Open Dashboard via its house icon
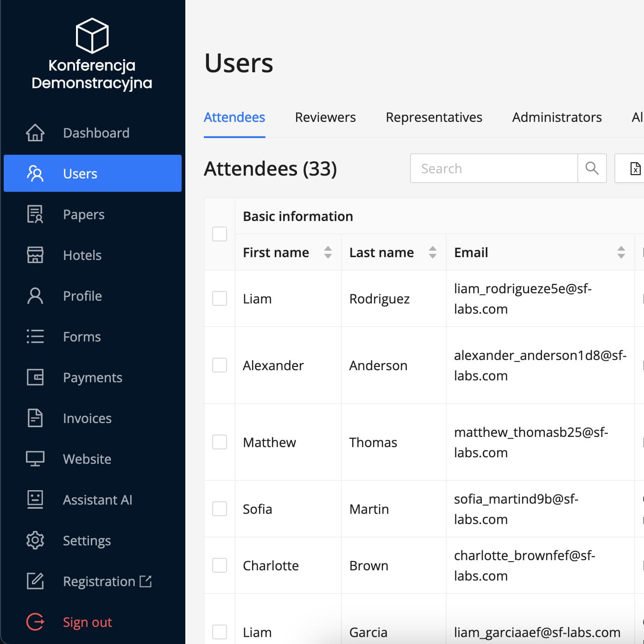The image size is (644, 644). click(35, 133)
